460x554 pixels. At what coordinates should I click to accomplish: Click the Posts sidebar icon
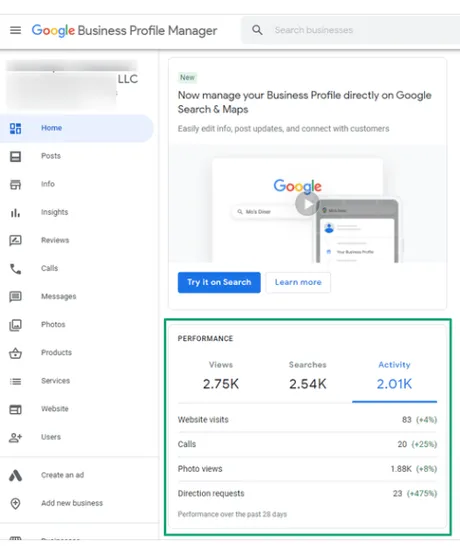tap(15, 156)
